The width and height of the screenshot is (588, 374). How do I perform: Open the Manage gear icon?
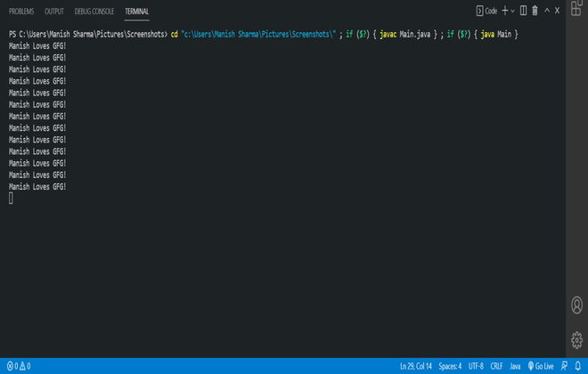point(576,340)
